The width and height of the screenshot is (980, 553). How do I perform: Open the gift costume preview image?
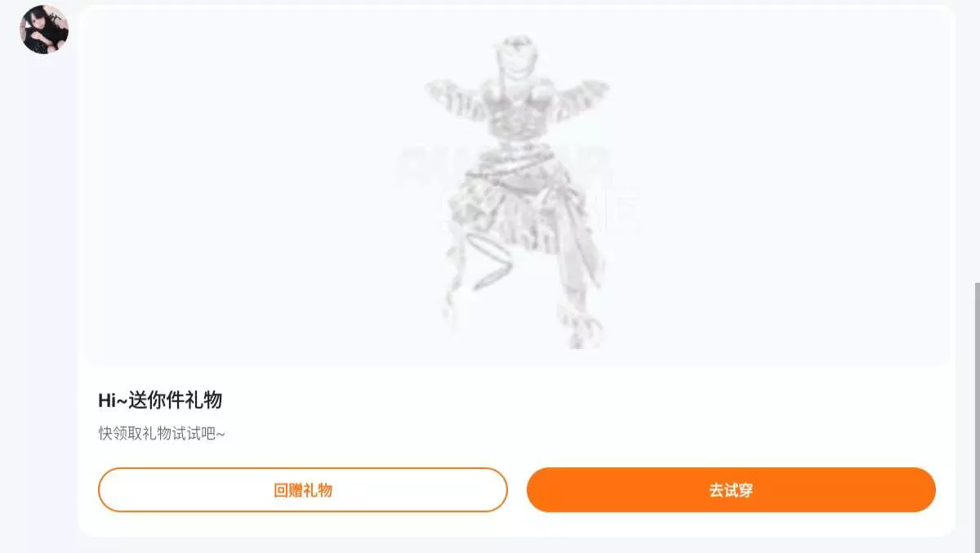click(x=517, y=185)
